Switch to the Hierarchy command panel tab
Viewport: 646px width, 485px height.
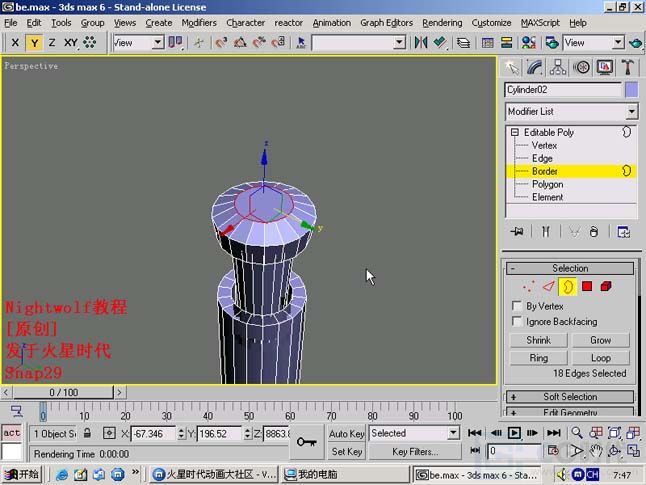click(x=557, y=68)
